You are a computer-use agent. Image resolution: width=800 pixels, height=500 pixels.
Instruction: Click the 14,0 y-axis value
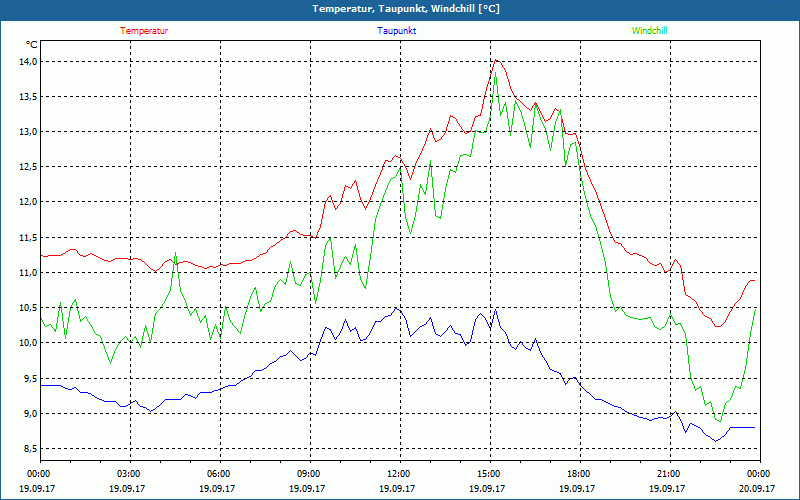pos(28,62)
